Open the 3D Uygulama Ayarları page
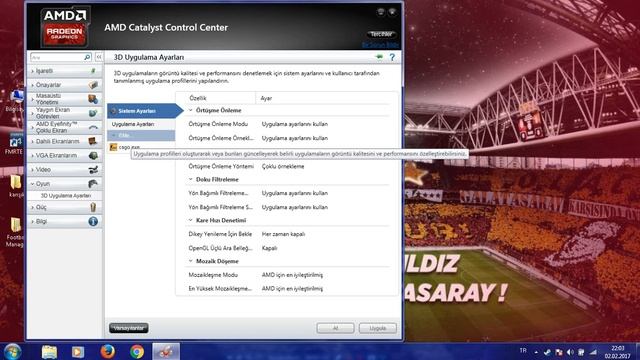This screenshot has width=640, height=360. click(x=65, y=196)
